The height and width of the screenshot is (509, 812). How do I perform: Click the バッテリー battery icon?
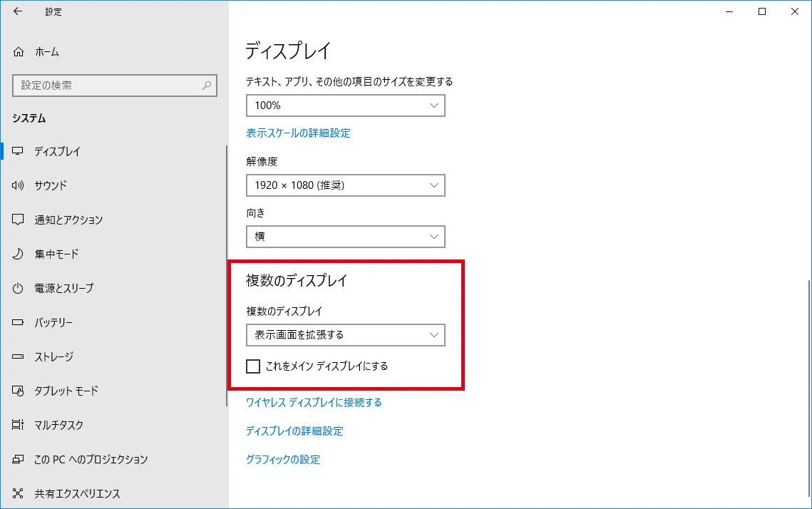click(18, 322)
